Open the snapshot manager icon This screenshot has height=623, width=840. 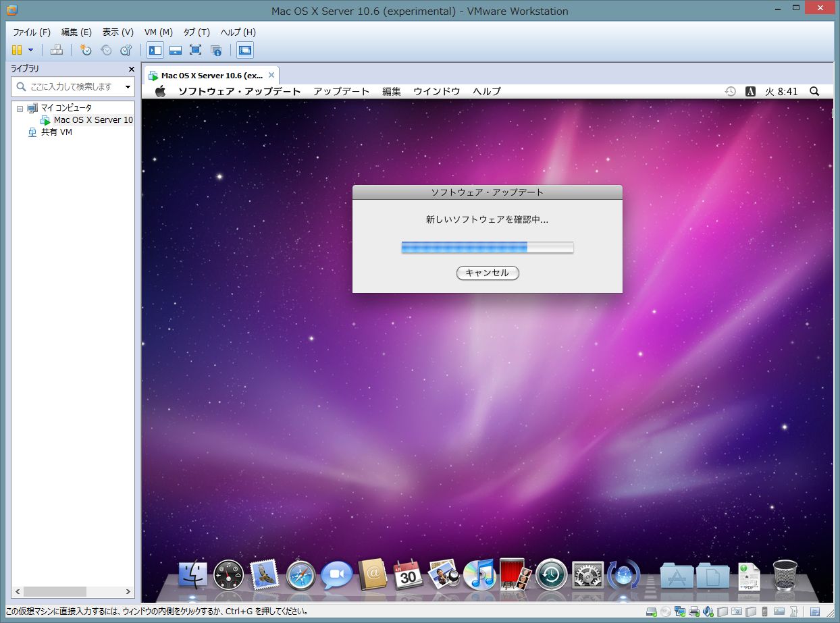(126, 50)
